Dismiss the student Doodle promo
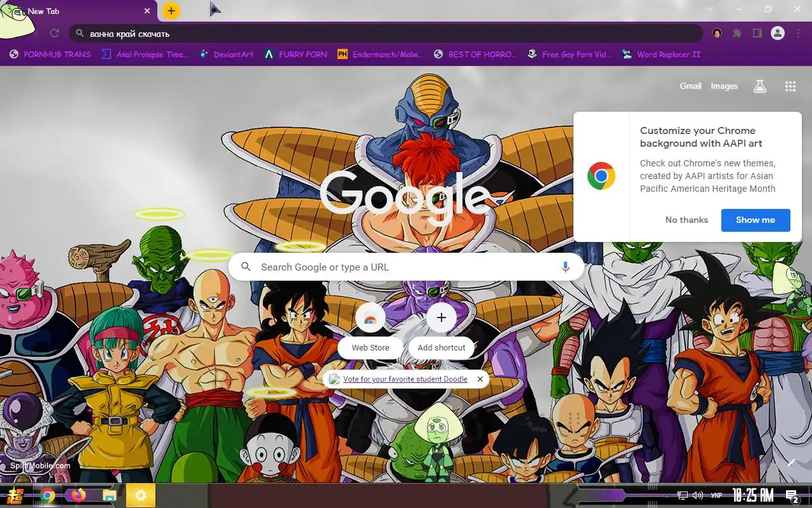The image size is (812, 508). click(x=480, y=379)
